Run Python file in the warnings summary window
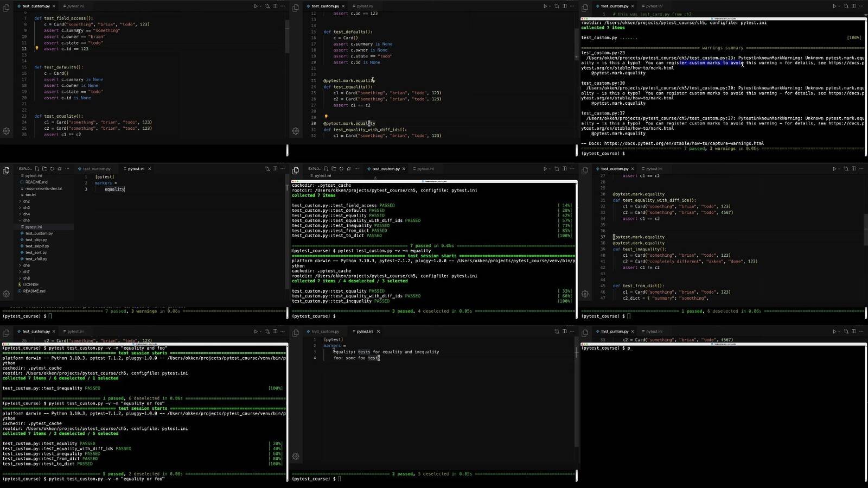The height and width of the screenshot is (488, 868). click(x=834, y=6)
